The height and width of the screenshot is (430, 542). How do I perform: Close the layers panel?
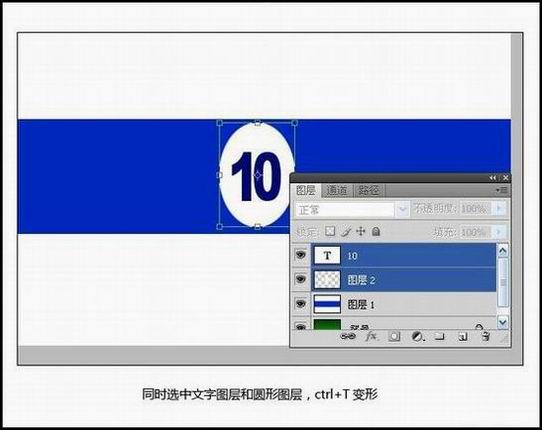(x=505, y=178)
